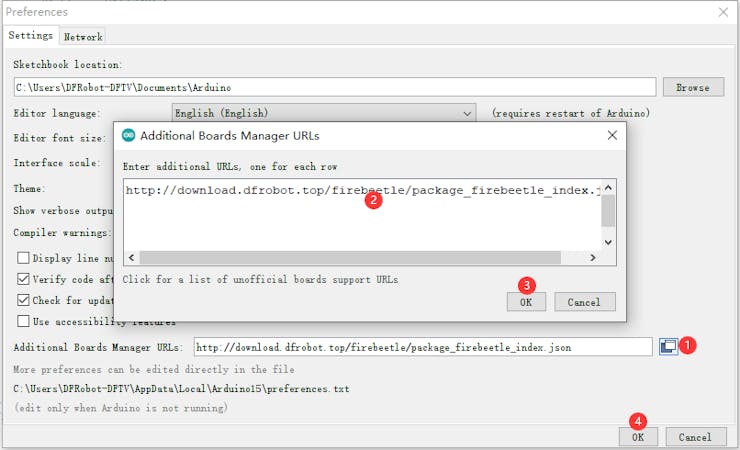Close the Additional Boards Manager URLs dialog
Viewport: 740px width, 450px height.
pyautogui.click(x=612, y=135)
